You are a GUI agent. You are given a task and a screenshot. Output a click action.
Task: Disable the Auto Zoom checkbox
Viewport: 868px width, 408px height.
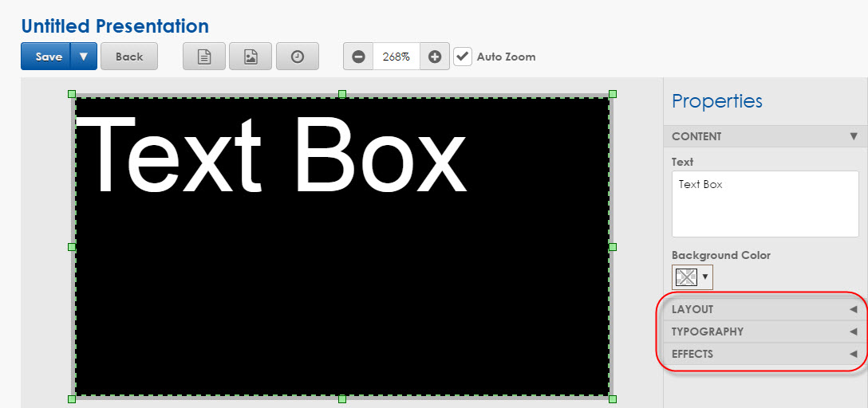[x=463, y=57]
